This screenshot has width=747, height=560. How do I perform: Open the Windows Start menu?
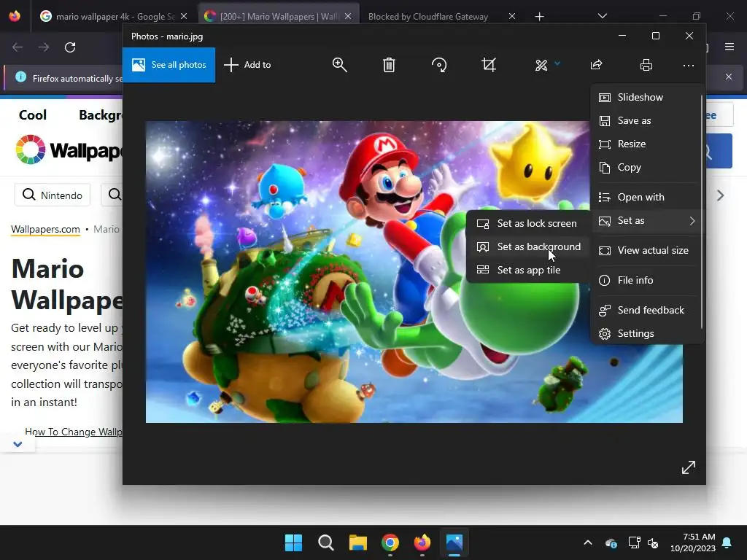[293, 542]
